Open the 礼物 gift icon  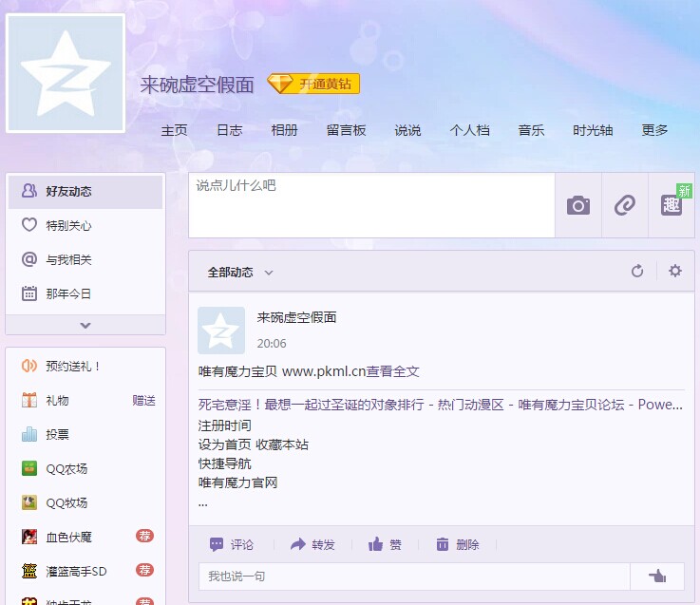(29, 400)
